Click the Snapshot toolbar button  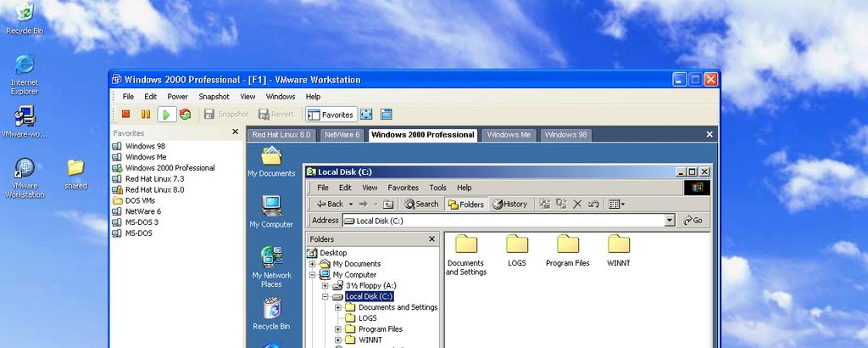coord(227,114)
